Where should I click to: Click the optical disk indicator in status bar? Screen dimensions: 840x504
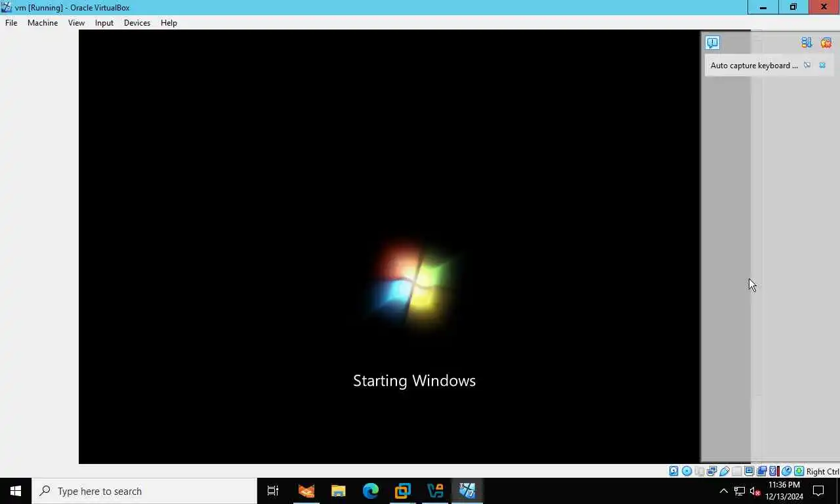coord(686,471)
